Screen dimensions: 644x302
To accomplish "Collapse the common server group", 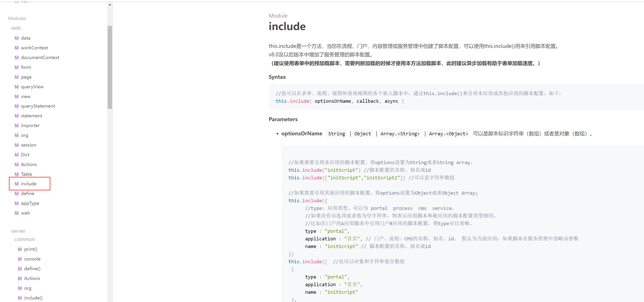I will point(25,239).
